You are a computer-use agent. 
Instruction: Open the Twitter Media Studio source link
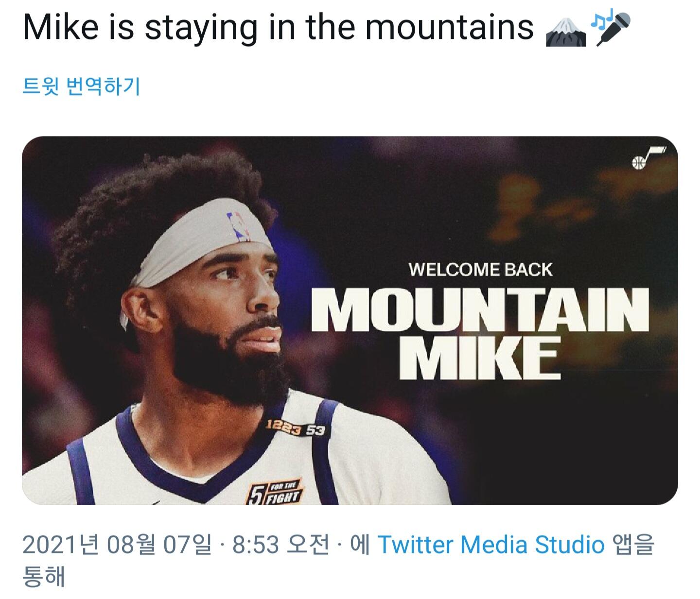490,545
